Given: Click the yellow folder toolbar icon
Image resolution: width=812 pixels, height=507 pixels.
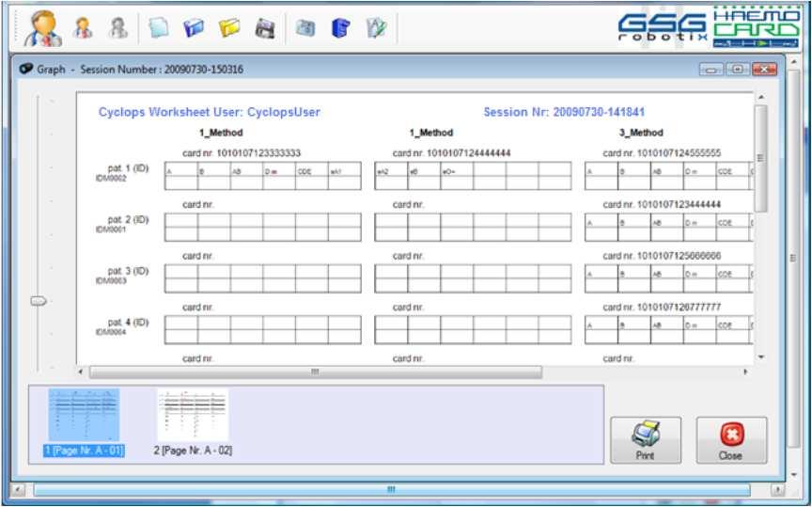Looking at the screenshot, I should pos(229,28).
